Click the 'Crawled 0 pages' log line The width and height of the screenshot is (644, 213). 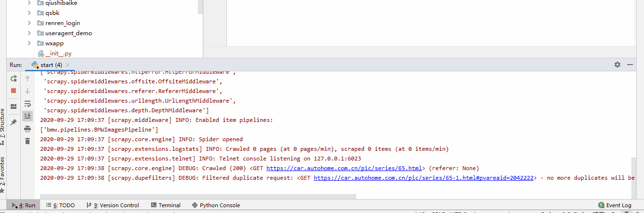point(244,149)
